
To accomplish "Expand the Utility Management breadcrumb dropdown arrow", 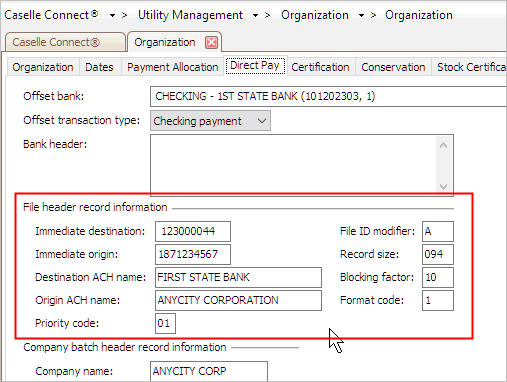I will click(x=255, y=16).
